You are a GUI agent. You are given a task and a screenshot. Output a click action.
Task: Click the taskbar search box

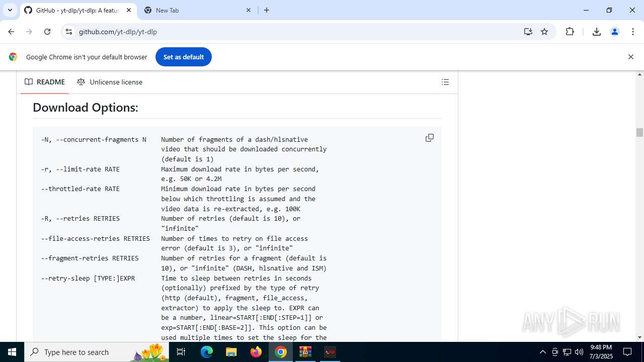click(97, 352)
